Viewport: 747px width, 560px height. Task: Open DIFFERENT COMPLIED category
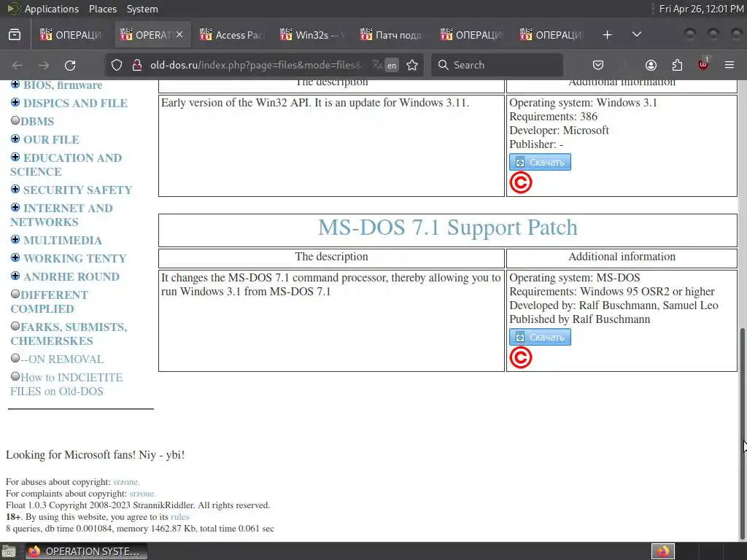tap(49, 302)
